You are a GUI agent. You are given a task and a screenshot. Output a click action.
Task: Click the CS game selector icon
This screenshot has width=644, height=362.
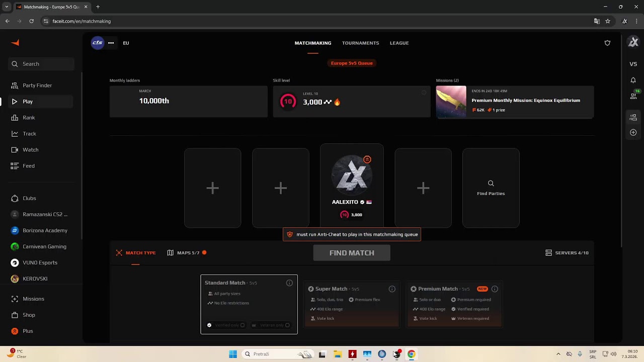pos(98,43)
